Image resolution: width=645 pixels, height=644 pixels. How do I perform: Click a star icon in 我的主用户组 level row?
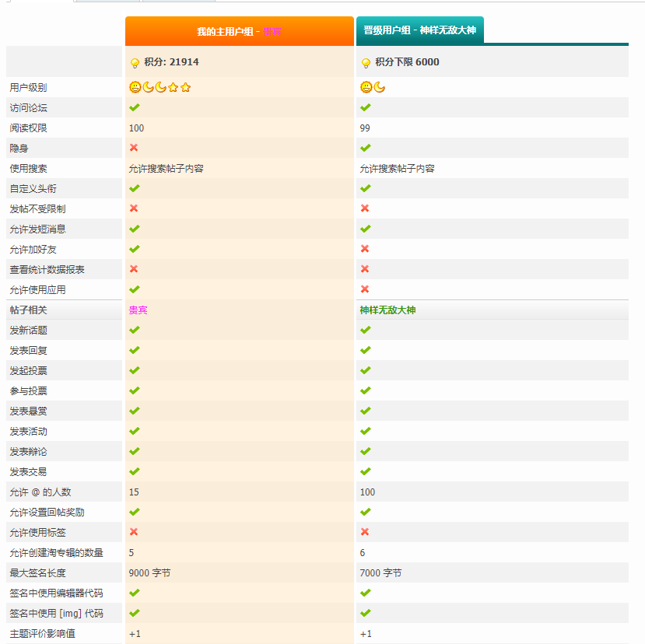tap(174, 88)
